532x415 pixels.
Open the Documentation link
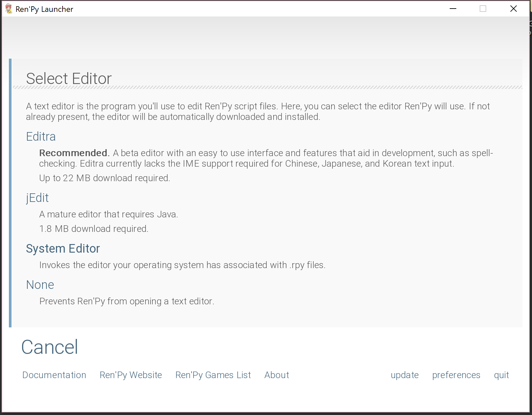click(x=54, y=375)
